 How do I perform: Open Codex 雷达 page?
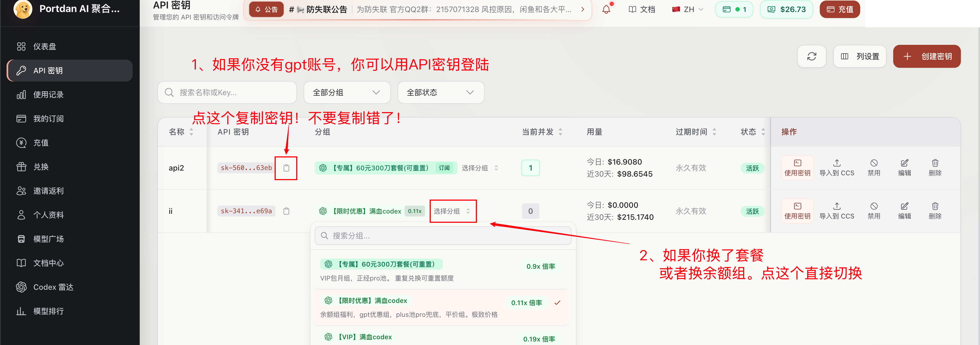pyautogui.click(x=70, y=287)
